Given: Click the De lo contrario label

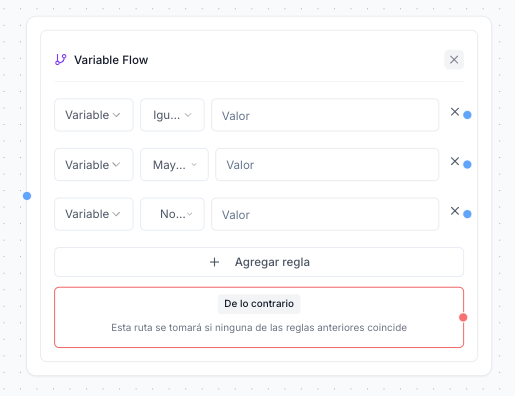Looking at the screenshot, I should [x=259, y=304].
